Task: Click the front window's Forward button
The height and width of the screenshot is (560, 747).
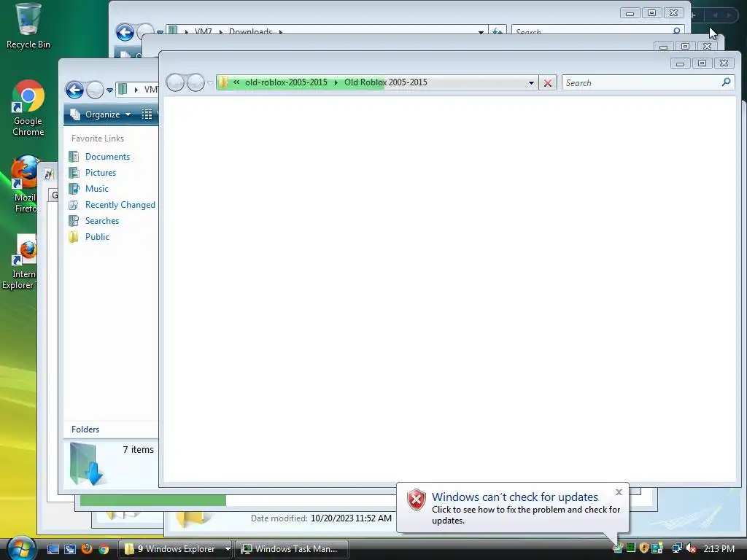Action: click(x=196, y=82)
